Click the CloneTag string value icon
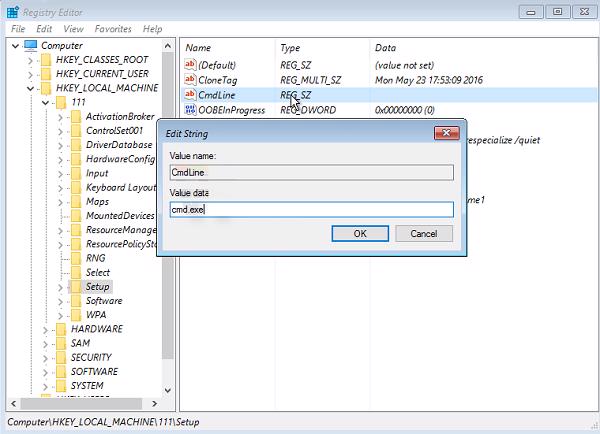The image size is (600, 434). (190, 80)
